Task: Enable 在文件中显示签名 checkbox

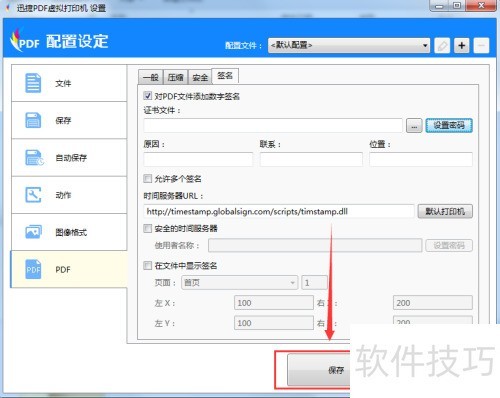Action: pos(147,265)
